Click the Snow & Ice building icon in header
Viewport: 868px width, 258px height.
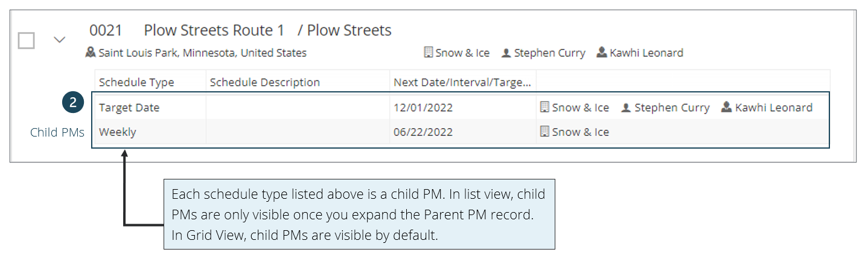click(x=428, y=53)
